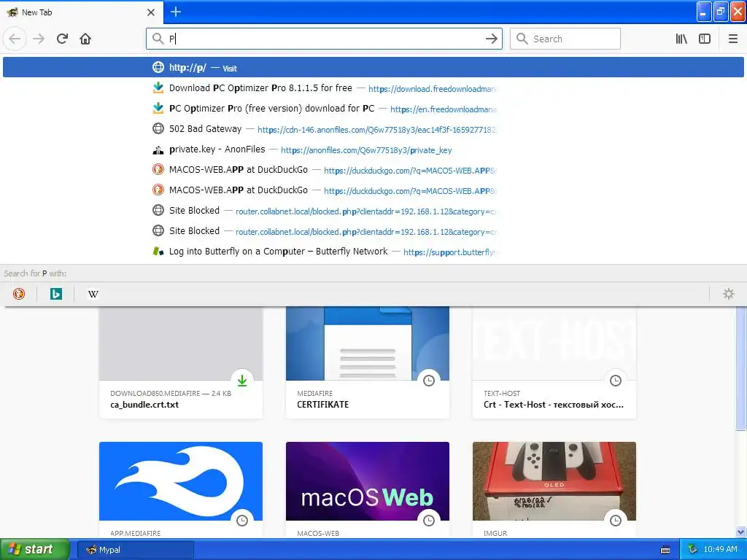Open the IMGUR photo tile

pyautogui.click(x=554, y=490)
